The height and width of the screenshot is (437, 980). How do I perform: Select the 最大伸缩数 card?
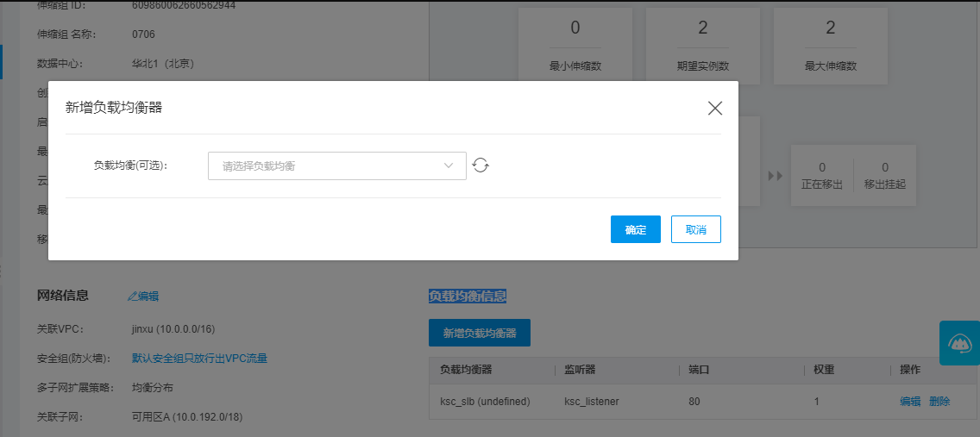tap(831, 47)
